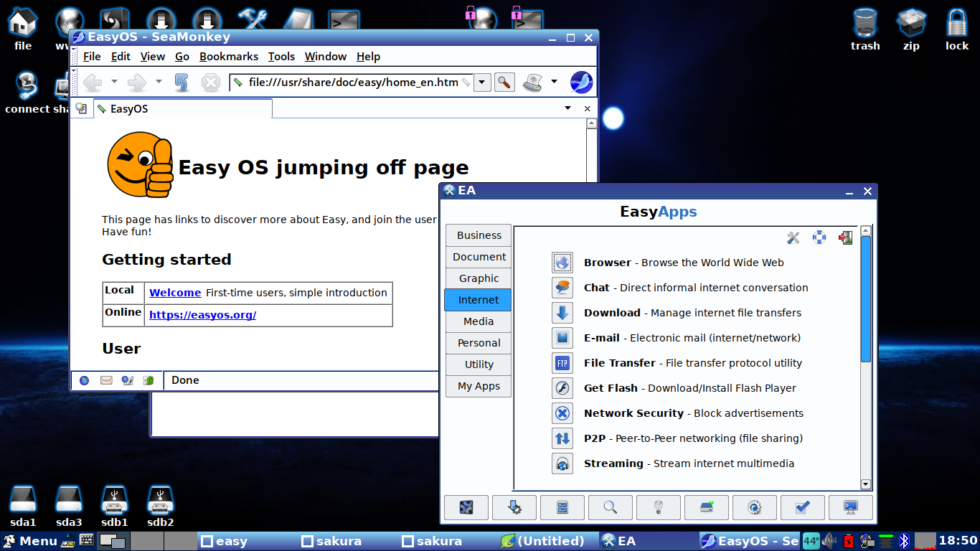Open the Download manager icon
Screen dimensions: 980x551
tap(562, 313)
